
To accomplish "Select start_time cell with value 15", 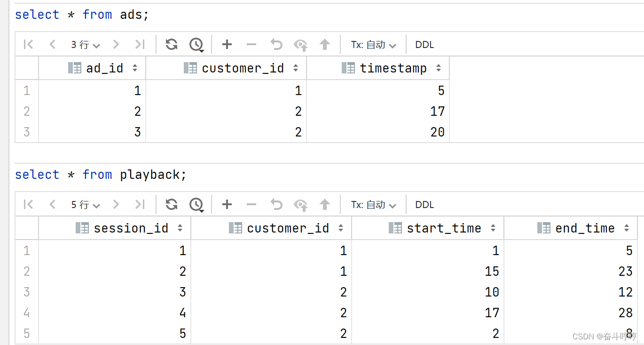I will 428,271.
